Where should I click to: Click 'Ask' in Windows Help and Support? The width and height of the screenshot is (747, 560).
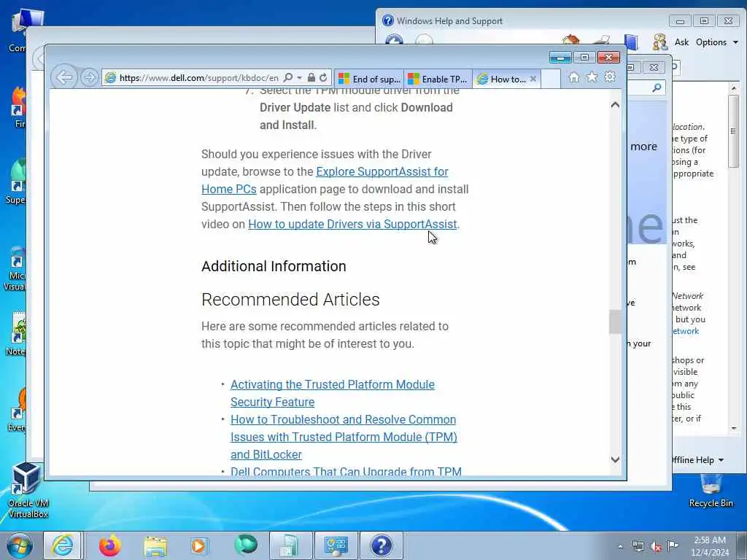point(681,42)
